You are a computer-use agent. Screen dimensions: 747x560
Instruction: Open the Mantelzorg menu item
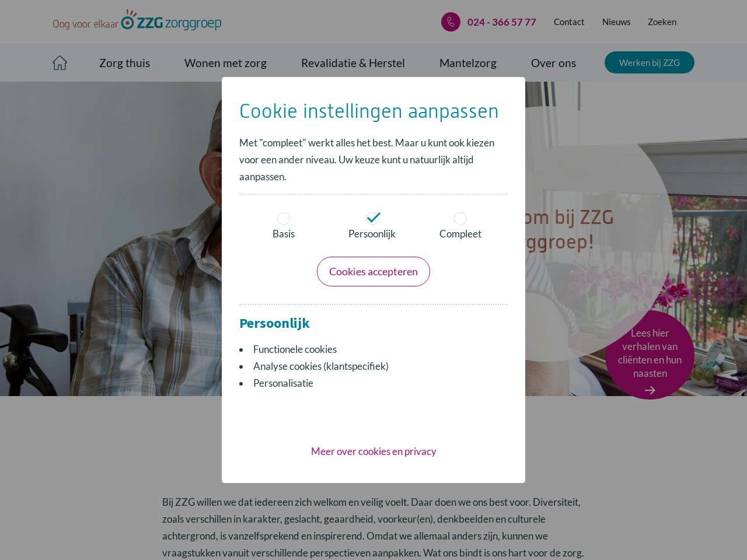(x=468, y=63)
